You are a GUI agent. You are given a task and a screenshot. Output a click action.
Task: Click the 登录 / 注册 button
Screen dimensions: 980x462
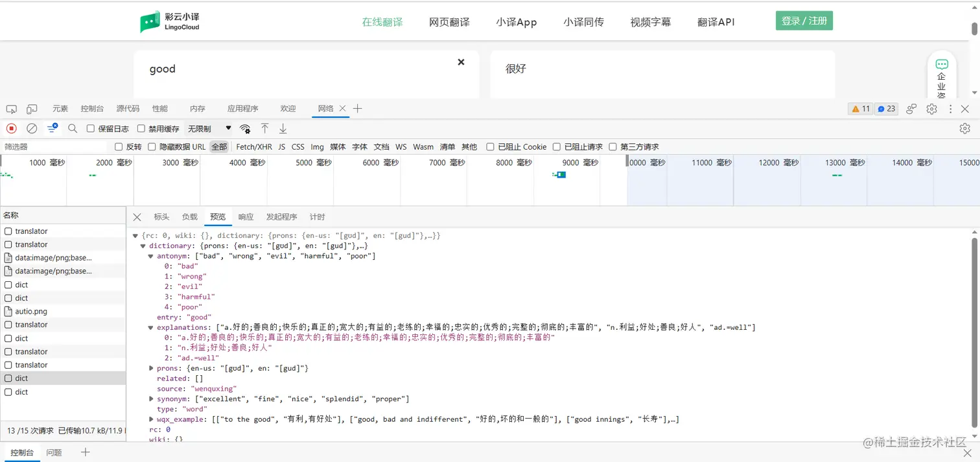point(804,21)
